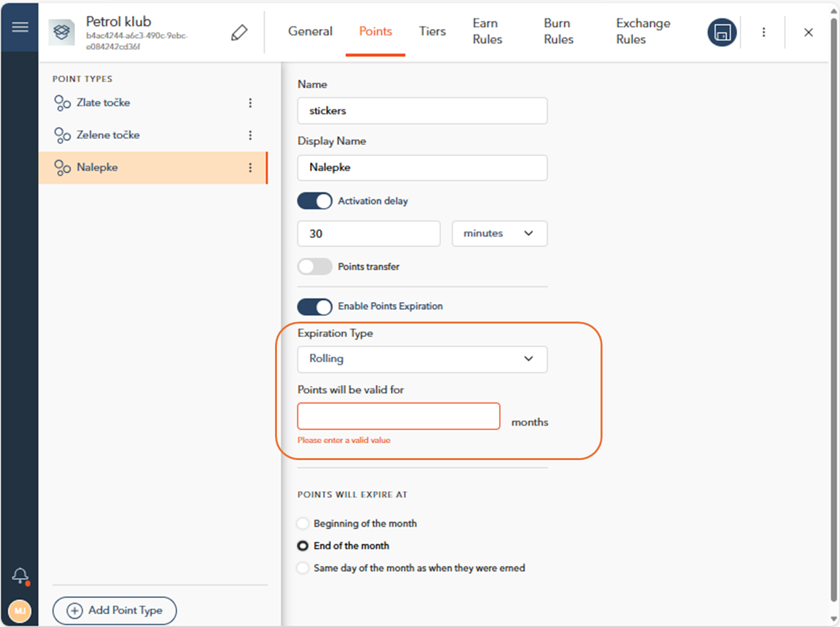Select End of the month option
The height and width of the screenshot is (627, 840).
[302, 546]
